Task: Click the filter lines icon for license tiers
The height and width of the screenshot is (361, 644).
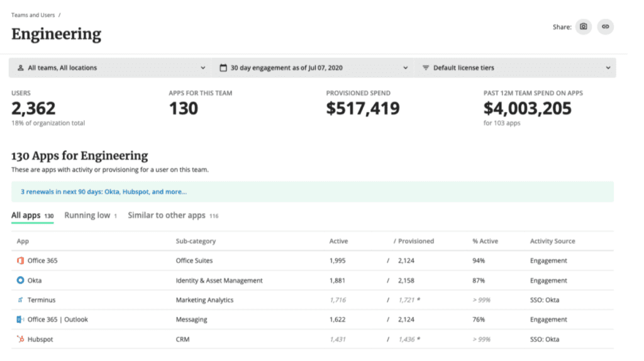Action: [426, 68]
